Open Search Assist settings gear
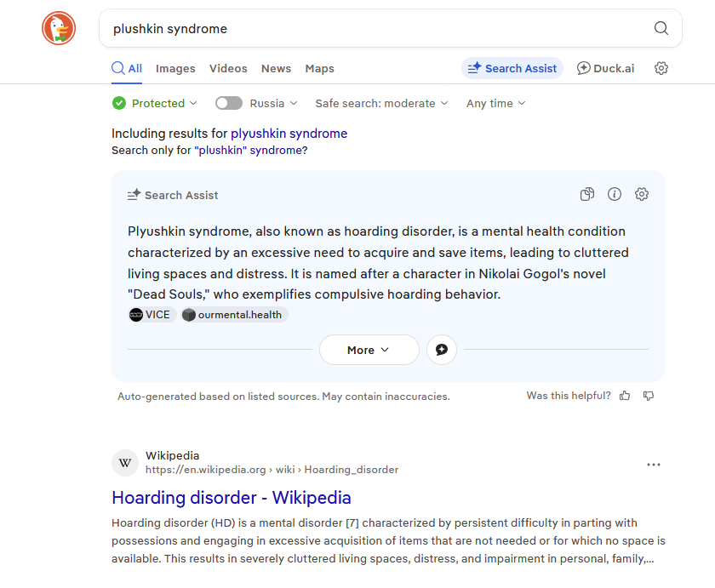The image size is (715, 588). (x=642, y=195)
